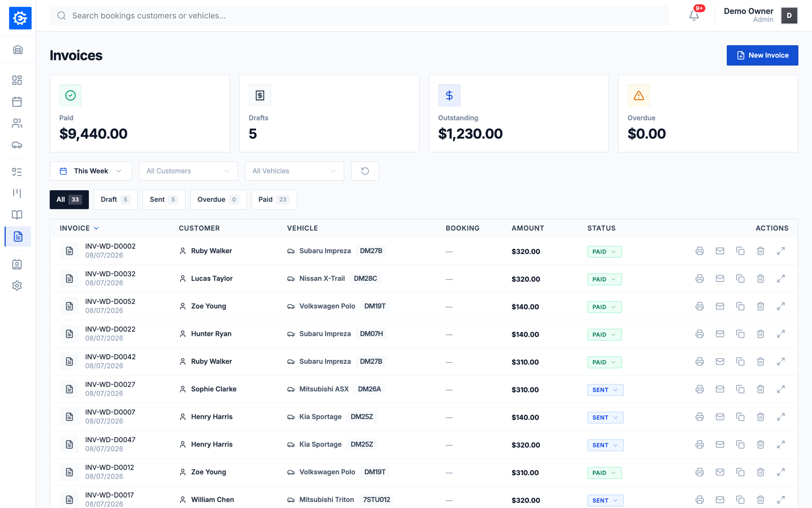Open customer Ruby Walker on INV-WD-D0002
The image size is (812, 508).
pos(211,251)
